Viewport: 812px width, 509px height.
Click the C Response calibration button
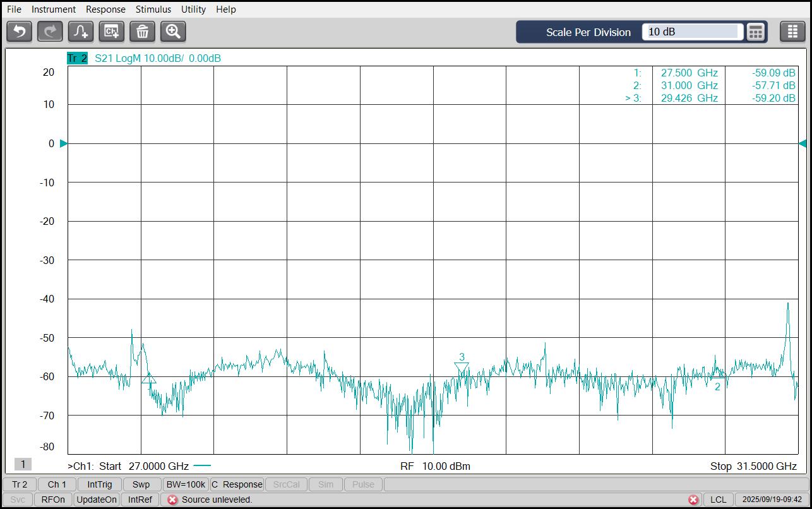point(237,484)
